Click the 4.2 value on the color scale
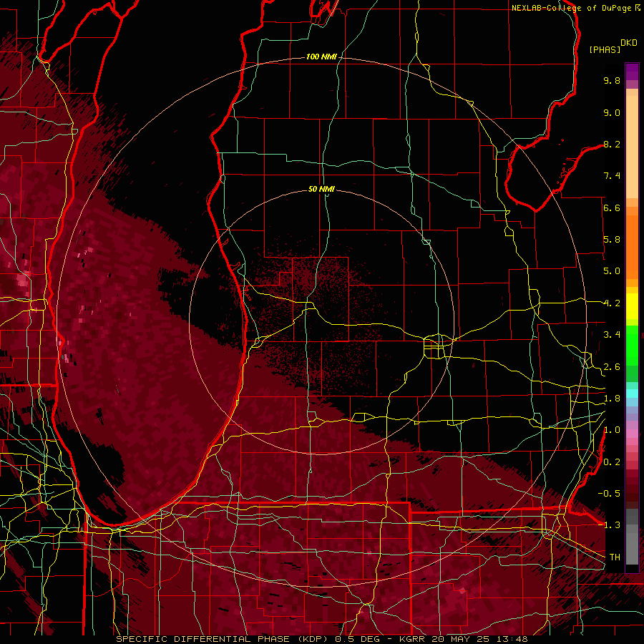The height and width of the screenshot is (644, 644). 612,303
